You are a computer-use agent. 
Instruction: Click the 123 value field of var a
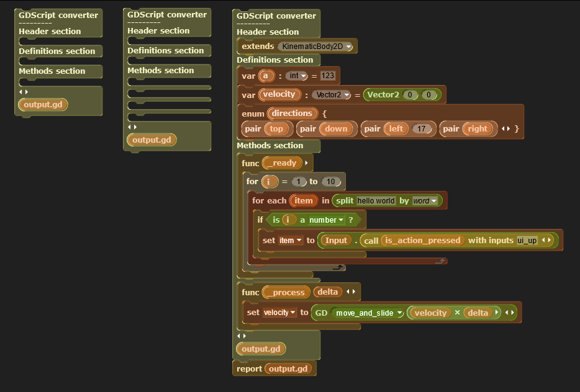coord(327,76)
